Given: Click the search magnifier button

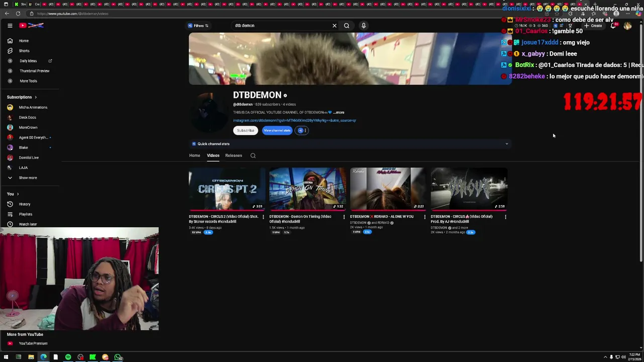Looking at the screenshot, I should [x=347, y=26].
